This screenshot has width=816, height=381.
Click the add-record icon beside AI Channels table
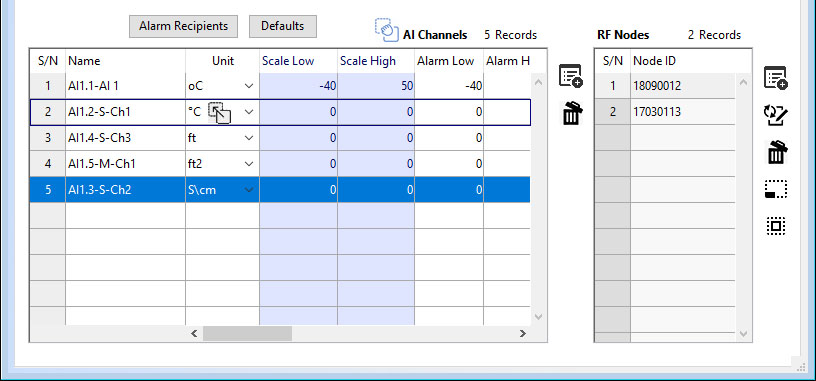click(570, 76)
